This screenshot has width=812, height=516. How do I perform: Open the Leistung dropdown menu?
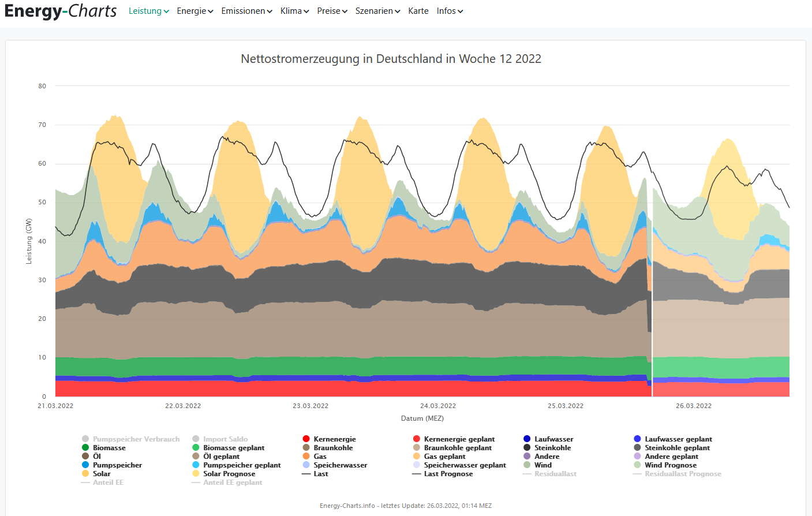point(148,11)
